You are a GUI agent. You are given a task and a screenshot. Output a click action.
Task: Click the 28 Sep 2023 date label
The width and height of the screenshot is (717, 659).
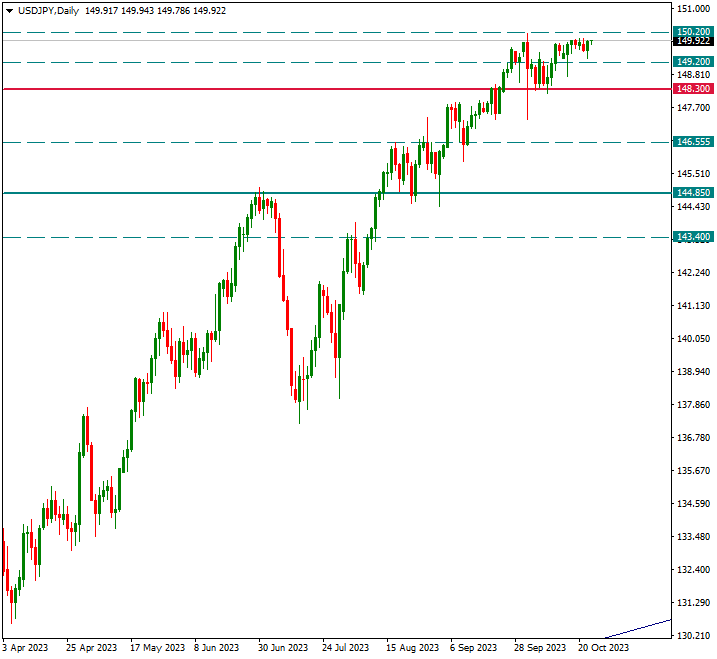coord(540,648)
